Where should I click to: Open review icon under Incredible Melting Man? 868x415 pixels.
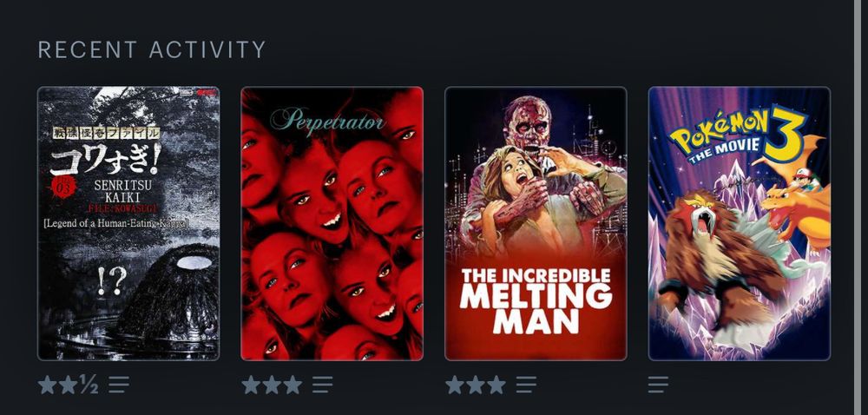[x=526, y=385]
